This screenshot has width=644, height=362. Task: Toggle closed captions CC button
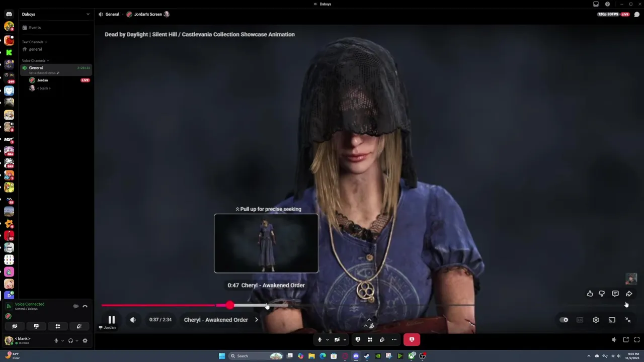point(580,320)
